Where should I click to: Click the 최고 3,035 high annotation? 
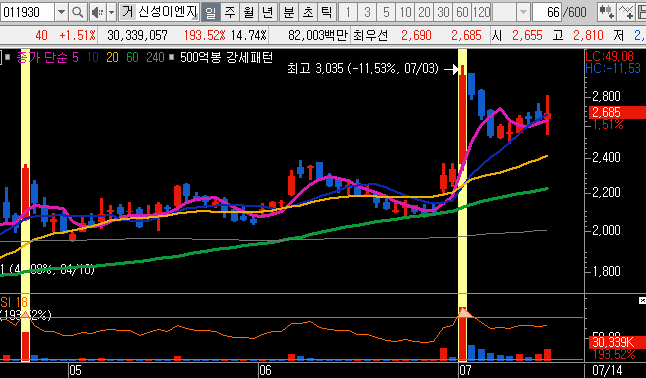click(363, 68)
